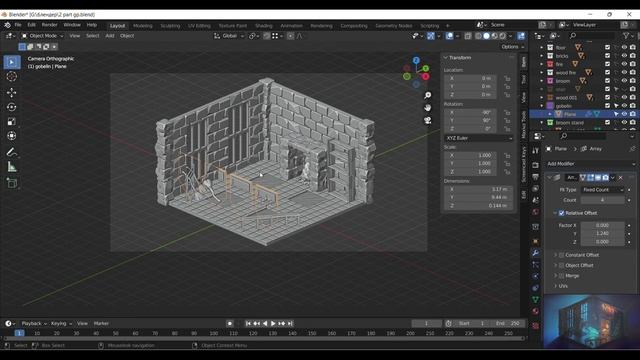Expand the UVs section
The image size is (640, 360).
pos(555,286)
